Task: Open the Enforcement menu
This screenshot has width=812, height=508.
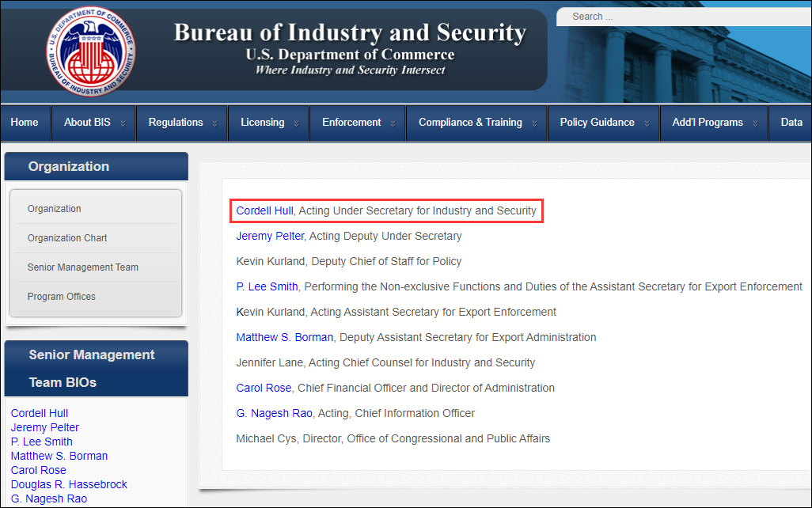Action: point(351,123)
